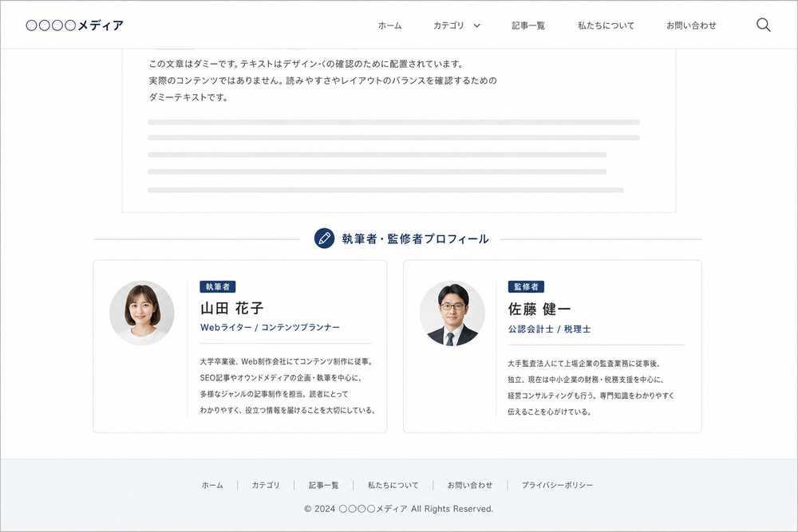The image size is (798, 532).
Task: Click the 佐藤 健一 profile photo
Action: coord(452,313)
